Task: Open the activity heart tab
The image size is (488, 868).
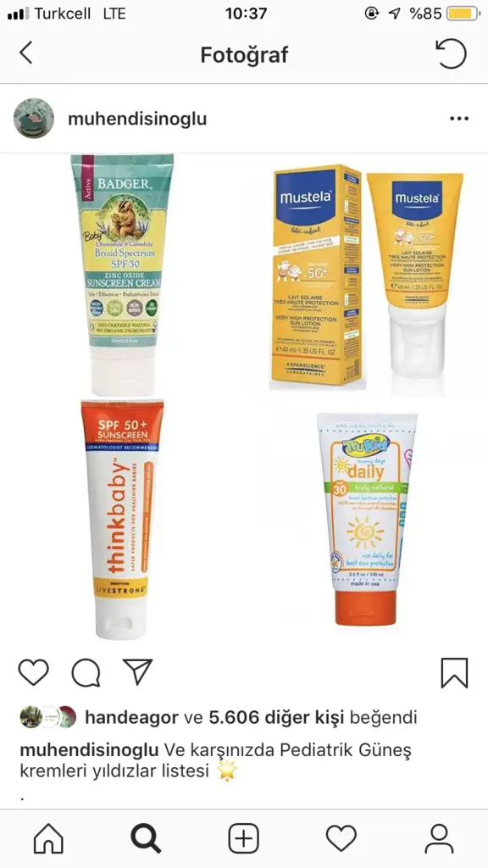Action: 341,838
